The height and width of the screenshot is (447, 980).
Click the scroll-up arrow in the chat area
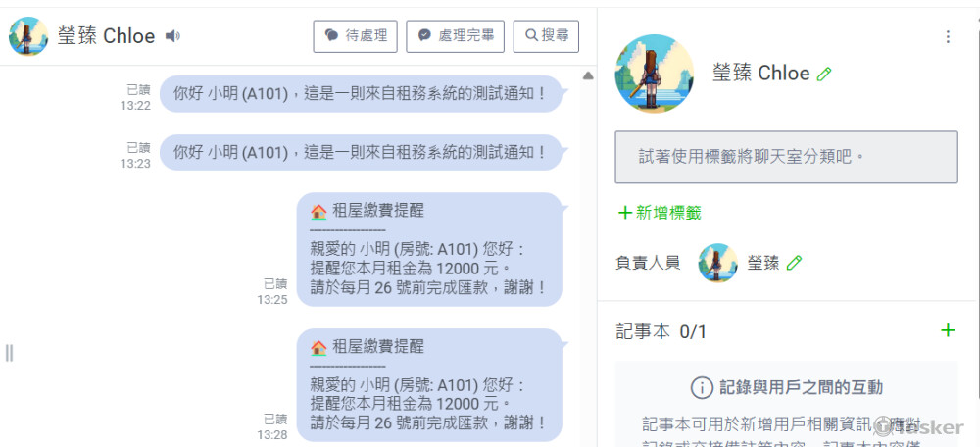[x=587, y=75]
